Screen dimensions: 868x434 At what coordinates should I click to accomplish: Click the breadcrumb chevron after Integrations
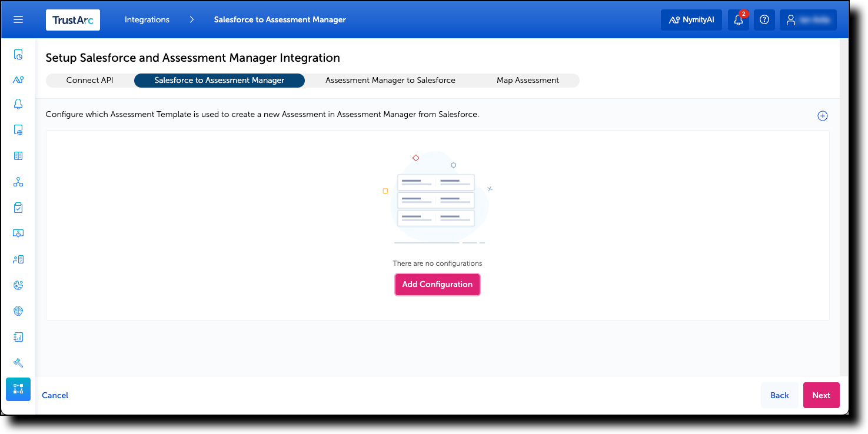pos(191,19)
